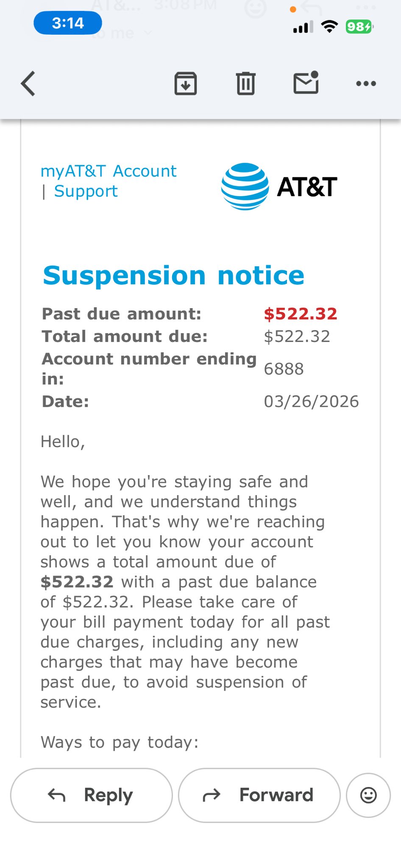Tap the back arrow to leave email
The image size is (401, 868).
(x=28, y=83)
